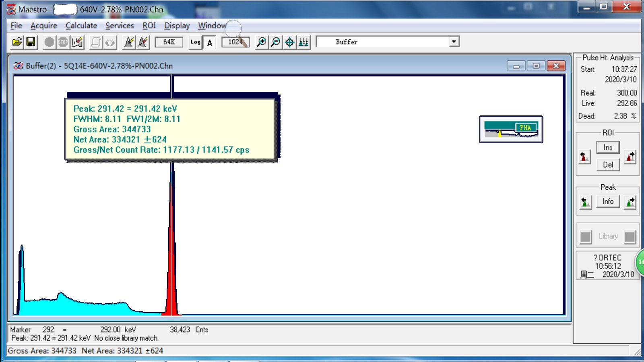Open the Display menu
Image resolution: width=644 pixels, height=362 pixels.
coord(177,25)
